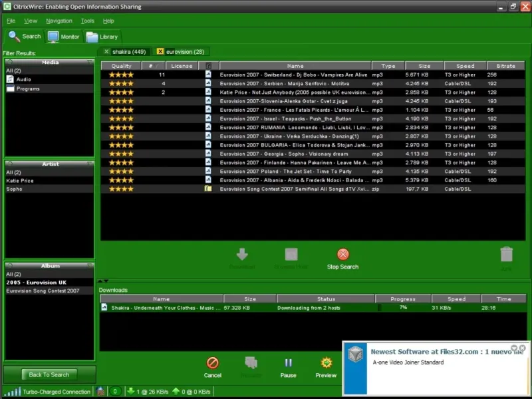This screenshot has height=399, width=532.
Task: Click the file type icon column header
Action: tap(209, 66)
